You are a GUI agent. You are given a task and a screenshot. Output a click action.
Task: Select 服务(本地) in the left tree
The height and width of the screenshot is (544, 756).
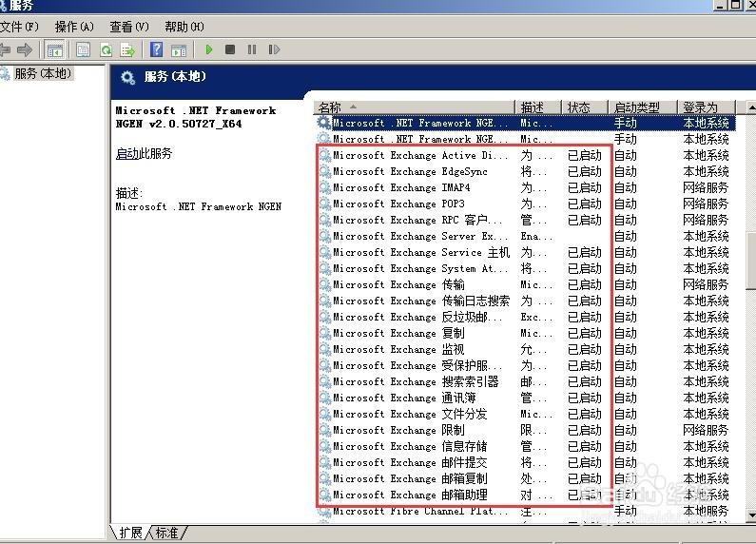pyautogui.click(x=43, y=73)
